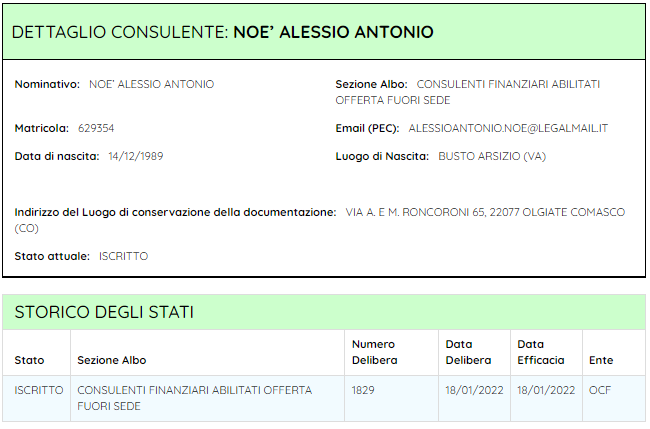Image resolution: width=650 pixels, height=429 pixels.
Task: Click the Numero Delibera column header
Action: [374, 352]
